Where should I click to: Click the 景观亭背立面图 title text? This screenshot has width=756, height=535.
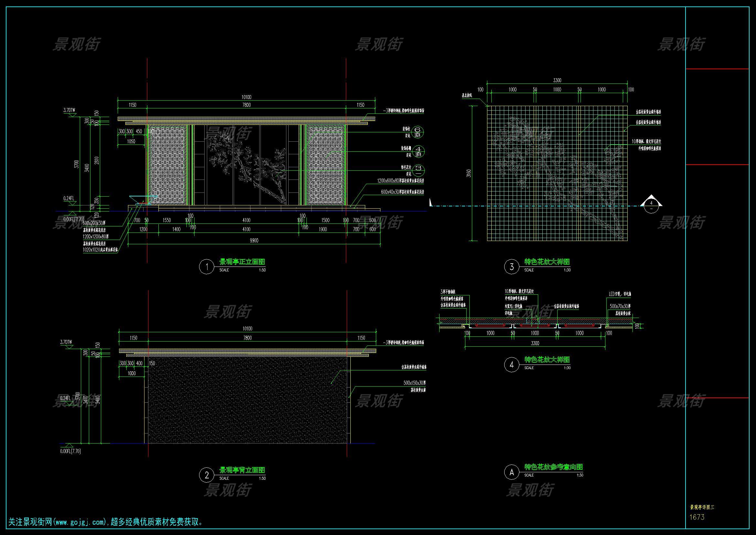tap(242, 470)
